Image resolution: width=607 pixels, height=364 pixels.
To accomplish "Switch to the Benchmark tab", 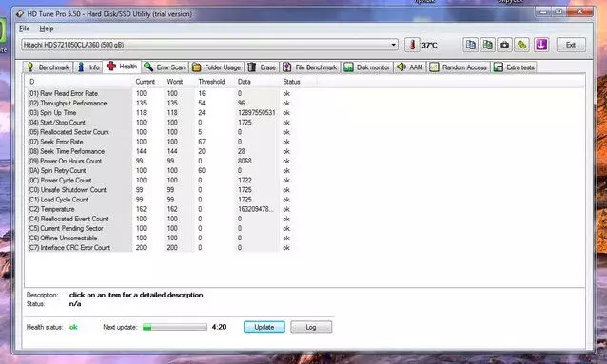I will pyautogui.click(x=48, y=67).
